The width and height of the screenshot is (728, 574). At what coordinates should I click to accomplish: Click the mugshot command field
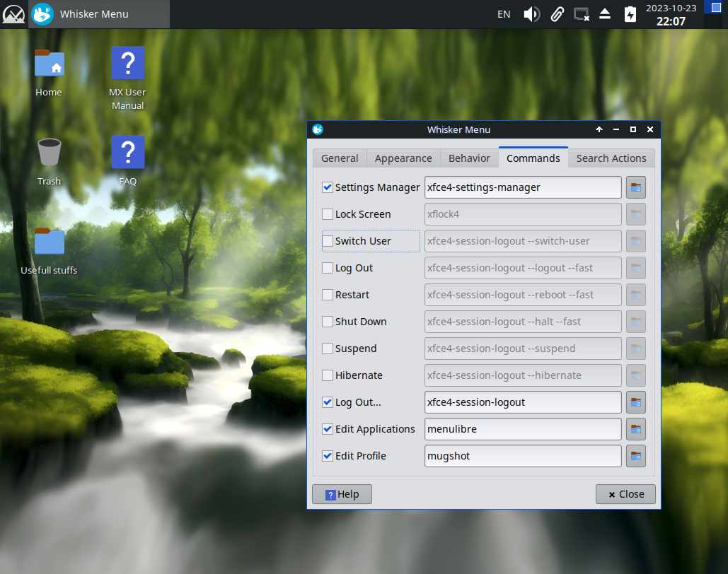523,456
